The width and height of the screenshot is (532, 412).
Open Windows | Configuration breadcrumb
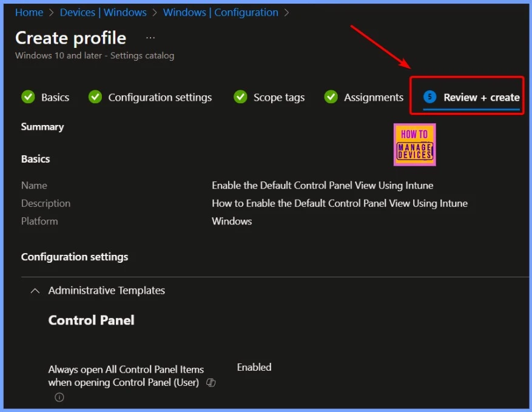[x=221, y=13]
